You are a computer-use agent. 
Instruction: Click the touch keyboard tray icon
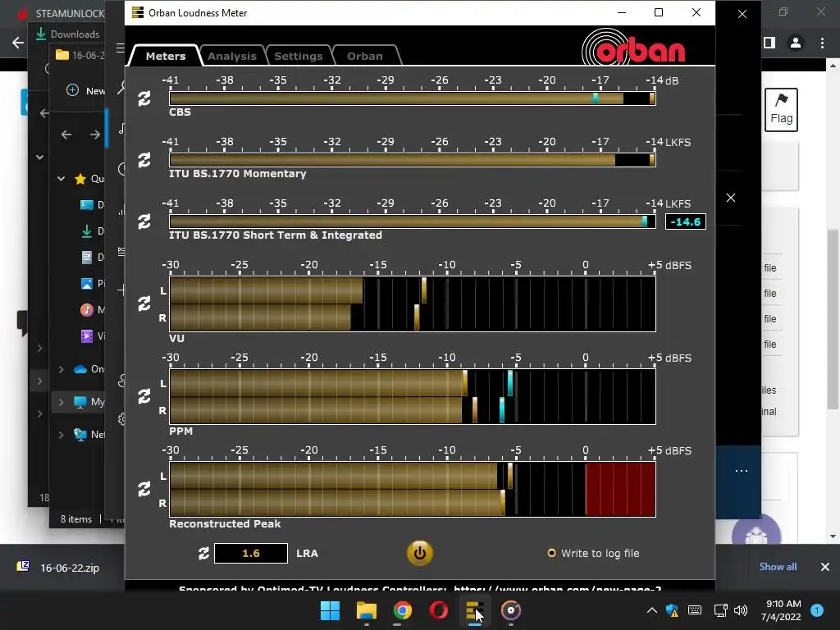695,610
